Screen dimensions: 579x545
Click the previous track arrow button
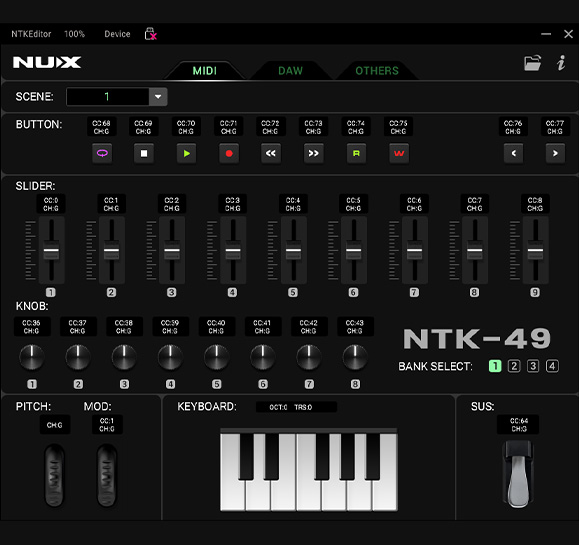click(514, 153)
